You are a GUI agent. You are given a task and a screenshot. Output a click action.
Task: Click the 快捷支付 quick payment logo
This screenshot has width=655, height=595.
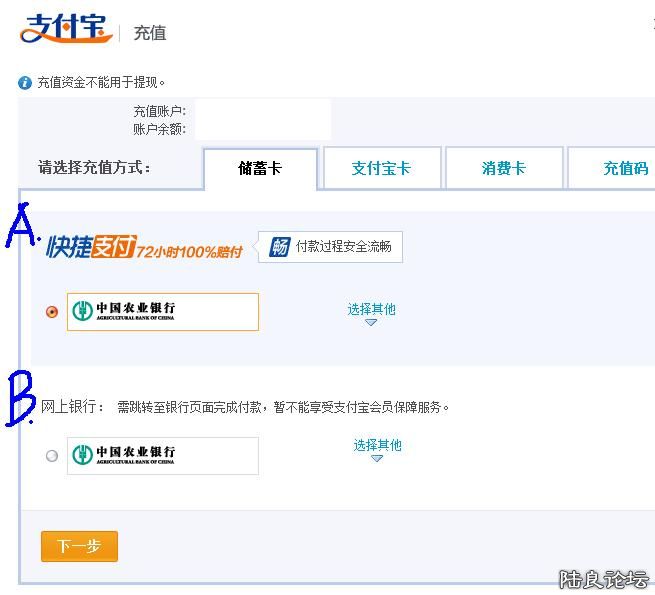point(91,247)
